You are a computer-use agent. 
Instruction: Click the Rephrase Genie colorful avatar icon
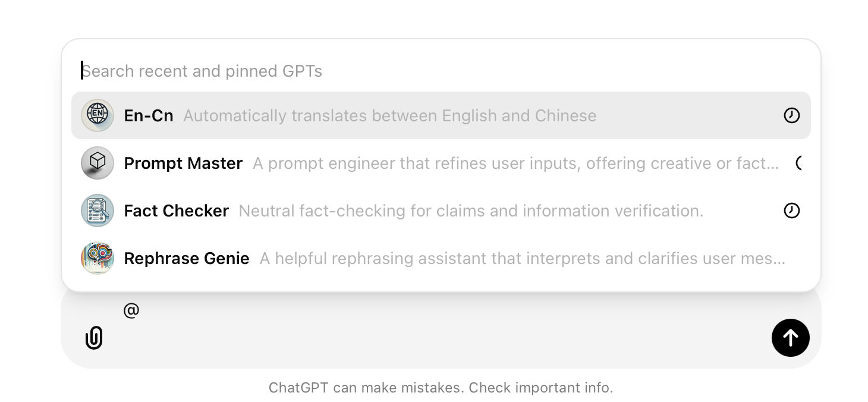pyautogui.click(x=97, y=258)
